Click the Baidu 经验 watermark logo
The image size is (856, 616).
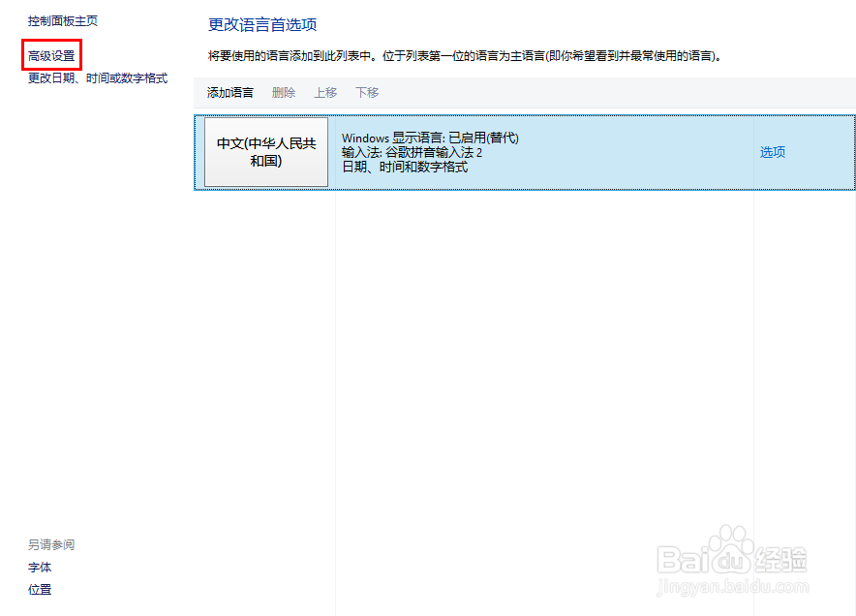(x=731, y=558)
